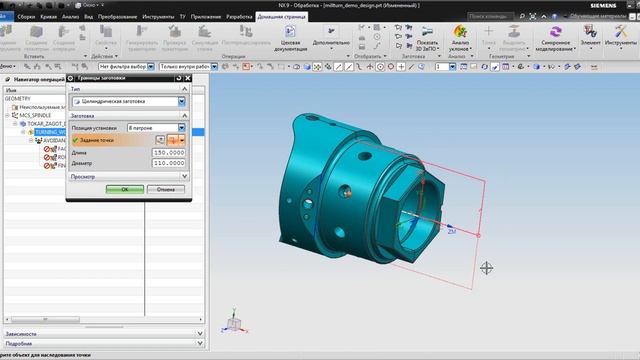This screenshot has width=640, height=360.
Task: Click the crosshair plus snap point icon
Action: [x=402, y=67]
